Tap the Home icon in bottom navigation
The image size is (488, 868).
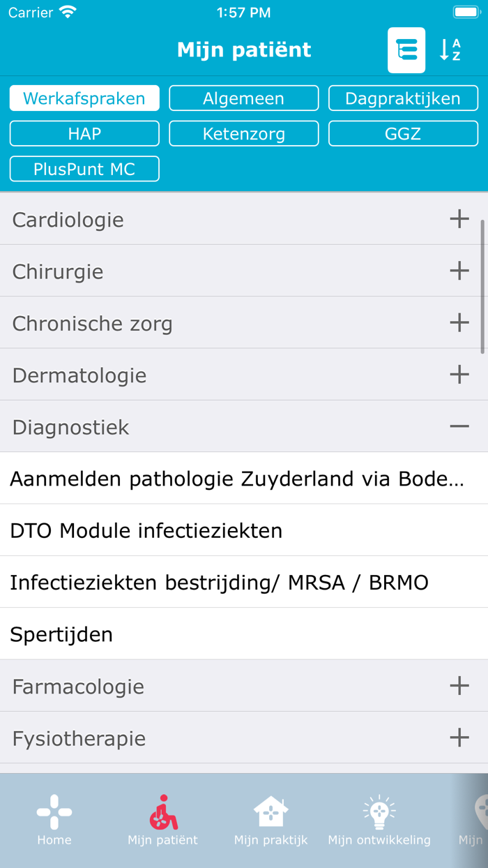(54, 816)
